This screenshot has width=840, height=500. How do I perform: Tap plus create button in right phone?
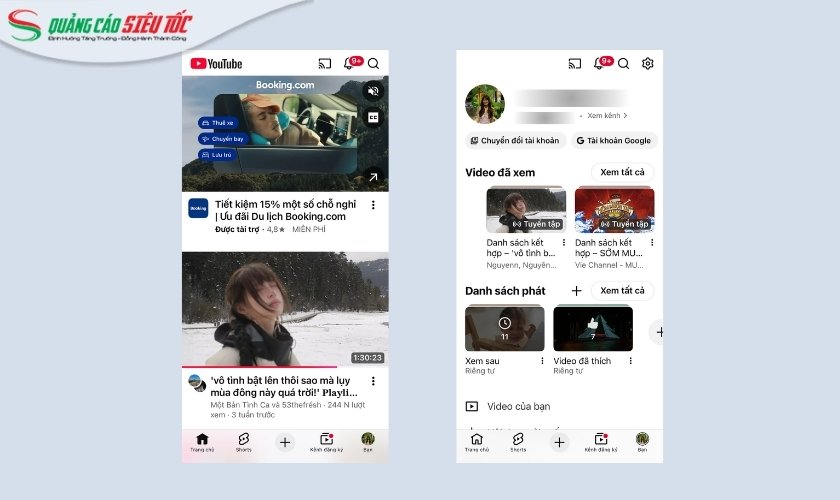pyautogui.click(x=559, y=443)
